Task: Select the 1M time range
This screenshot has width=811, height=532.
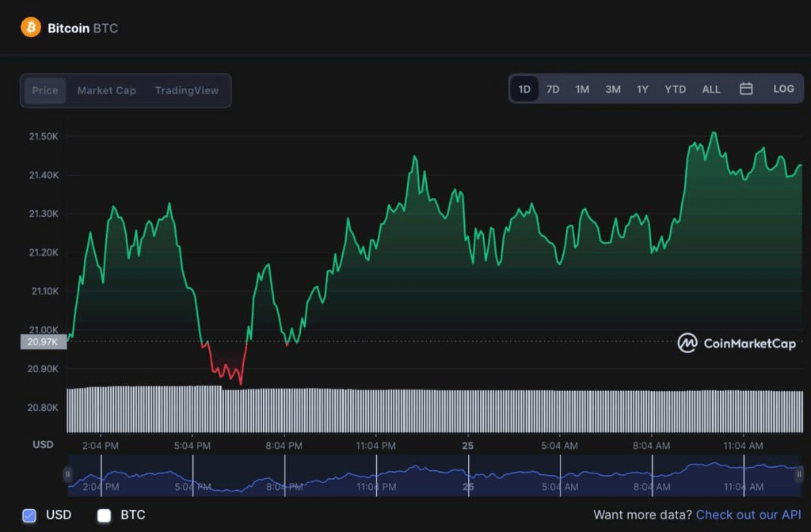Action: pyautogui.click(x=582, y=89)
